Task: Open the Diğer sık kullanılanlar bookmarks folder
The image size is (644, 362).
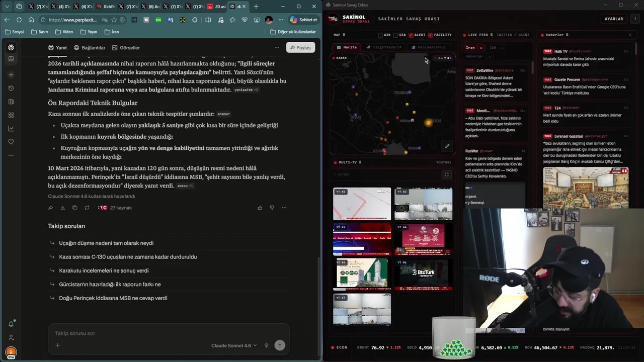Action: (x=293, y=32)
